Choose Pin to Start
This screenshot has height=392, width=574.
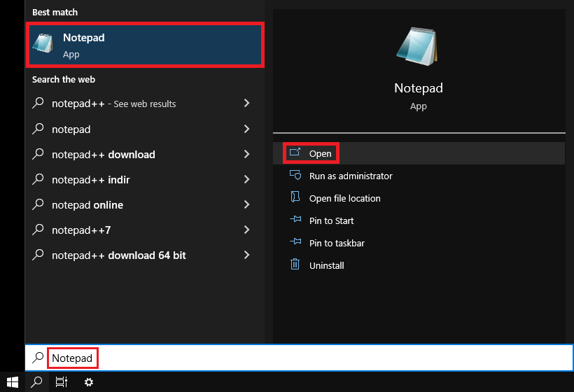(x=419, y=220)
